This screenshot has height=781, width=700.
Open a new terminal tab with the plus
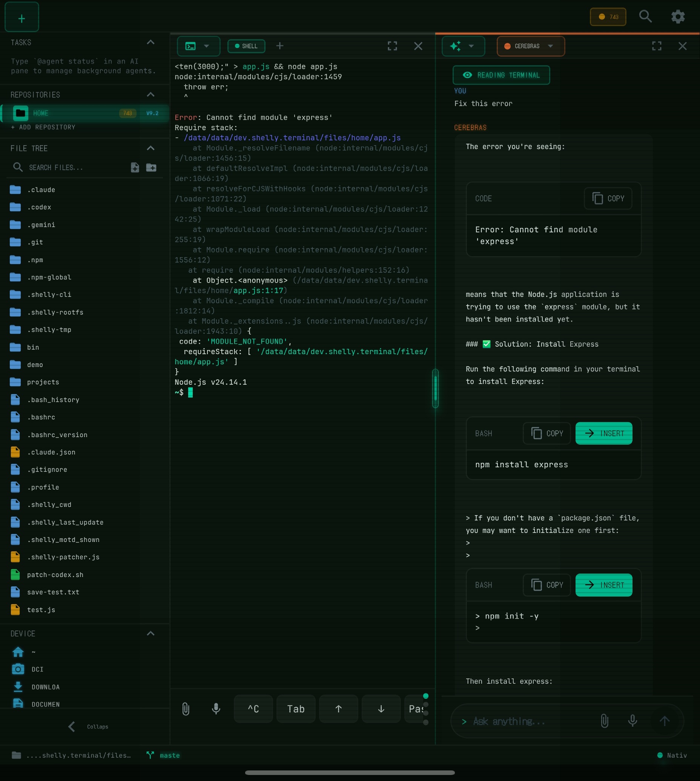click(x=279, y=46)
